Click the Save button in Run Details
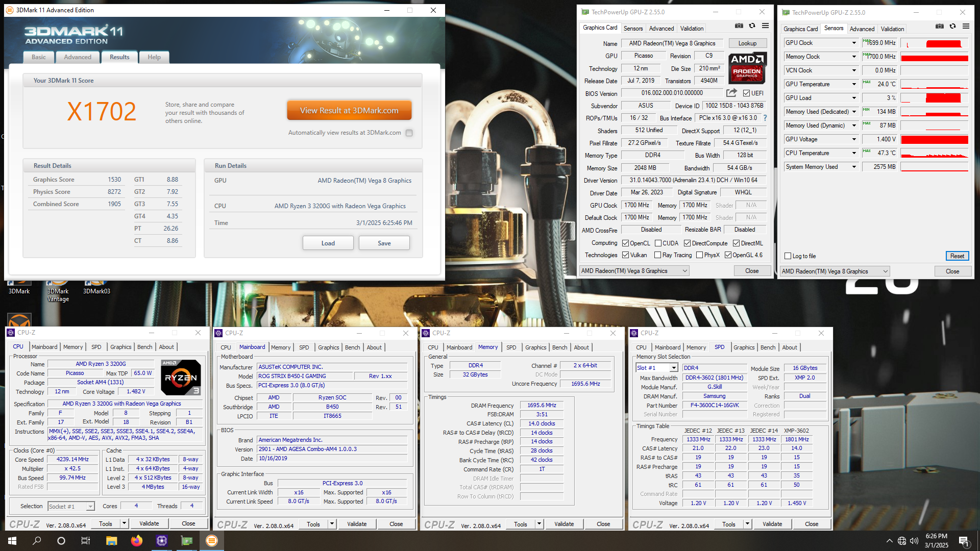 [x=384, y=243]
